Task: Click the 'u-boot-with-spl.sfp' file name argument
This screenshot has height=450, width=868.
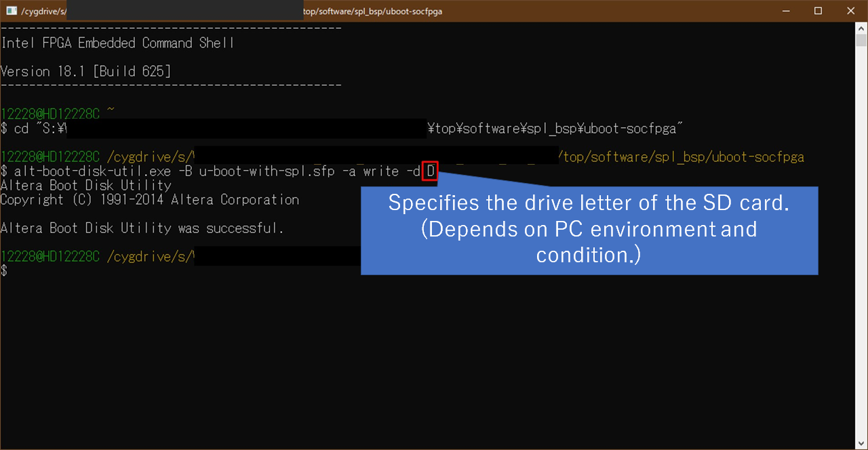Action: tap(267, 171)
